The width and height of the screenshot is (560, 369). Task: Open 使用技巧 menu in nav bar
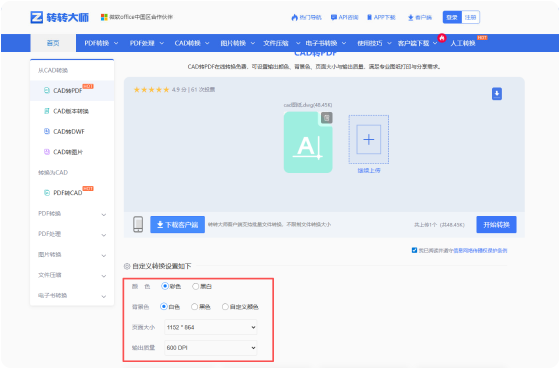[374, 43]
